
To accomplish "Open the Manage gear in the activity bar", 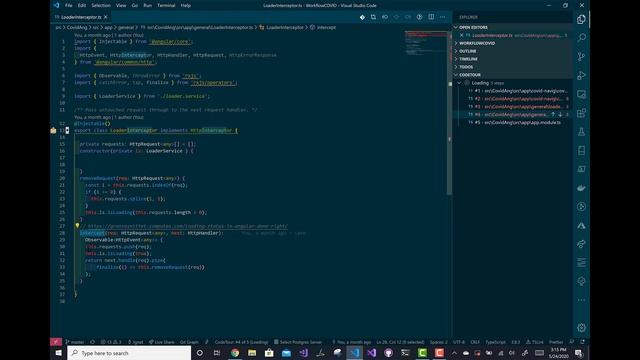I will click(581, 327).
